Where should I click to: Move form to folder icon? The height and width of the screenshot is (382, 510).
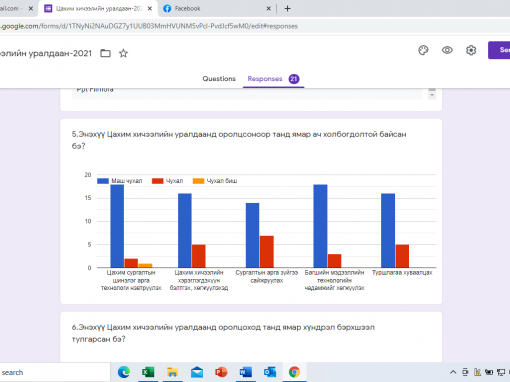(105, 53)
